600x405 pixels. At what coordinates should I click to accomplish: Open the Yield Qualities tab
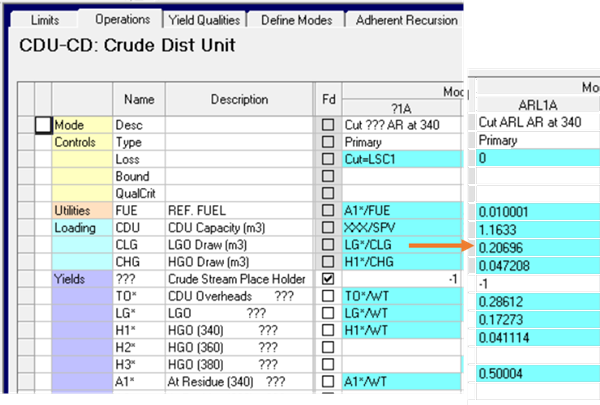[x=205, y=20]
